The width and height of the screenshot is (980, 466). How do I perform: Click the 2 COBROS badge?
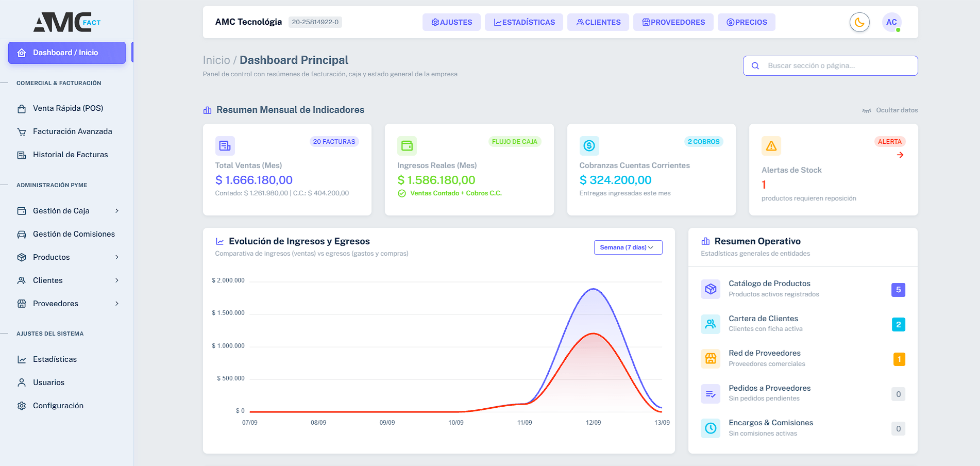tap(704, 142)
